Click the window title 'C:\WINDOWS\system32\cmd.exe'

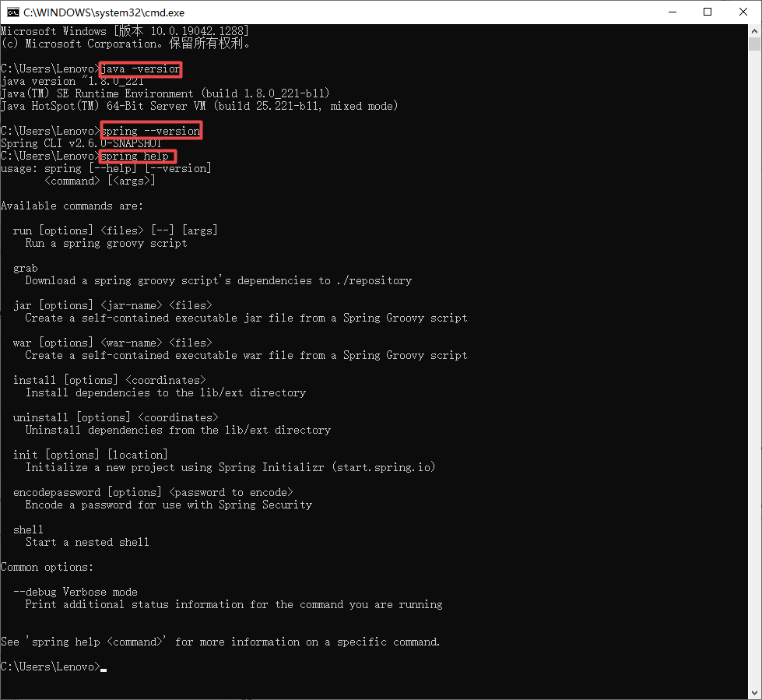click(104, 12)
